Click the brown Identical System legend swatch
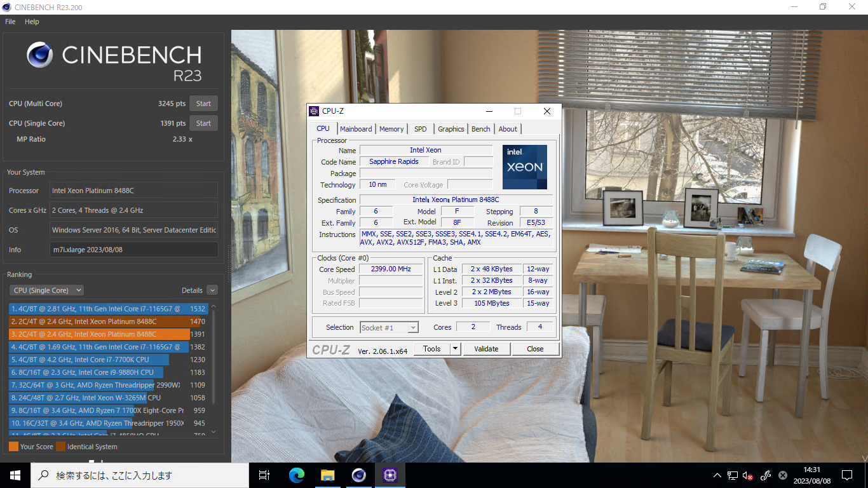This screenshot has height=488, width=868. [x=60, y=447]
